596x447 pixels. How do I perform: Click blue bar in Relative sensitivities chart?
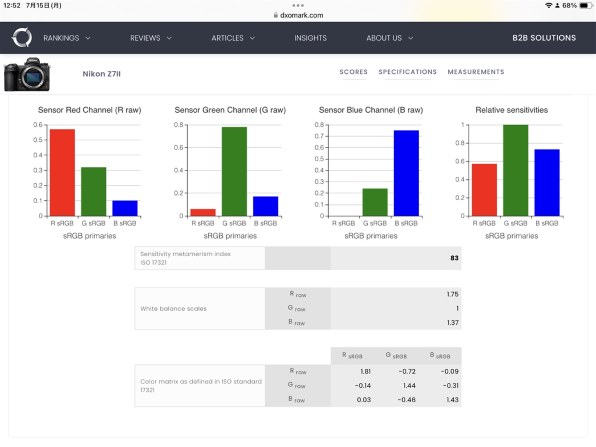tap(547, 182)
